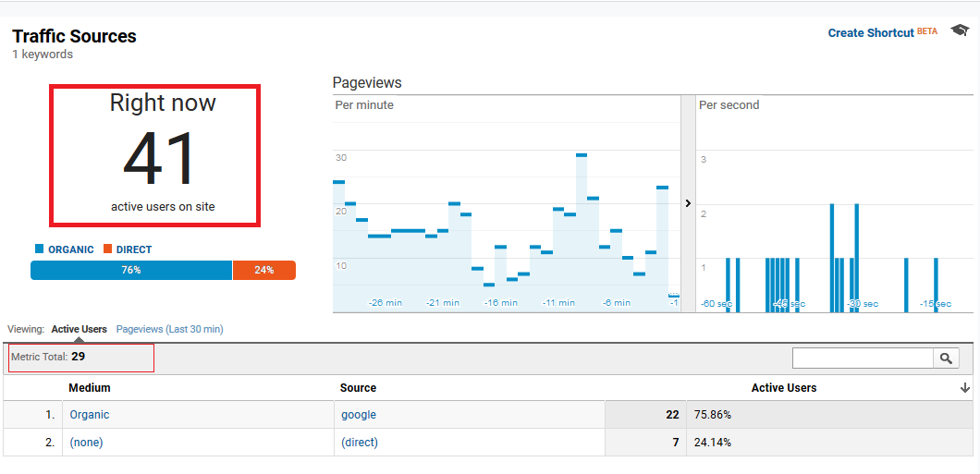Screen dimensions: 980x474
Task: Open the Organic medium link
Action: click(90, 415)
